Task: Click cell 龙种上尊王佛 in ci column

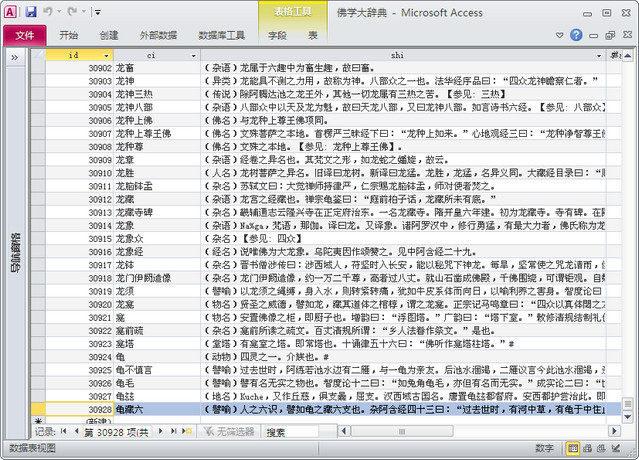Action: [157, 133]
